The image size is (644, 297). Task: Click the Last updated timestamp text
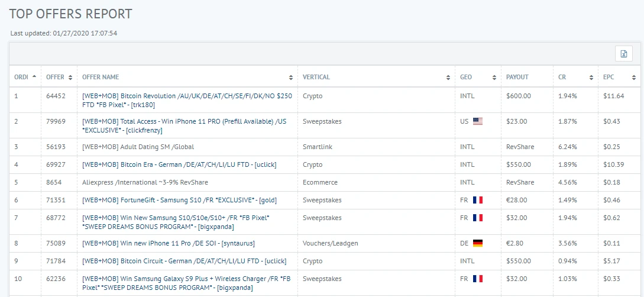coord(64,33)
